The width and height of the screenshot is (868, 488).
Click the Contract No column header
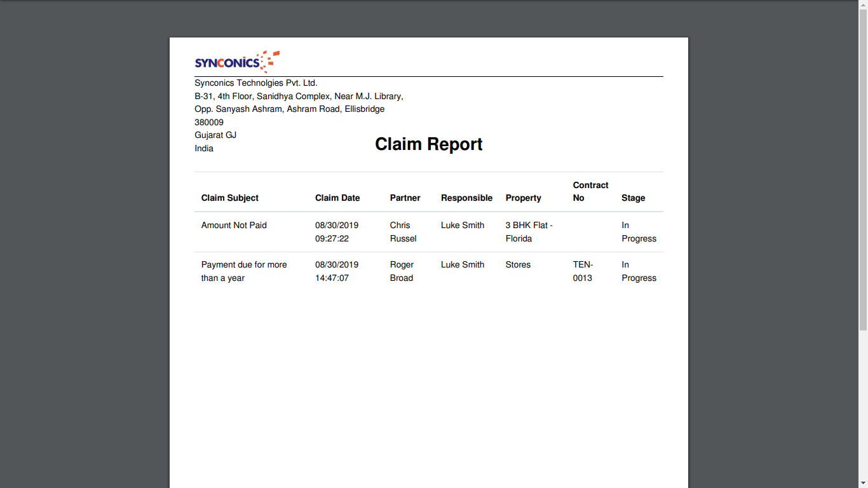point(590,191)
